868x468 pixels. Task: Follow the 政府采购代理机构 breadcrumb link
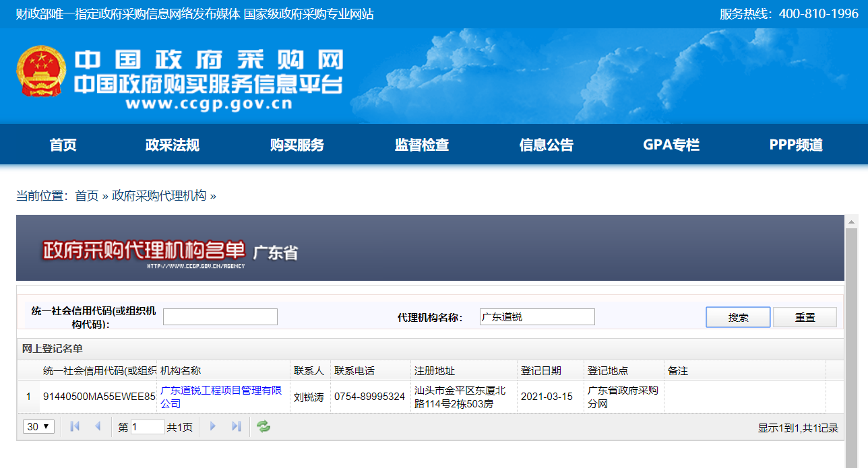click(x=159, y=196)
